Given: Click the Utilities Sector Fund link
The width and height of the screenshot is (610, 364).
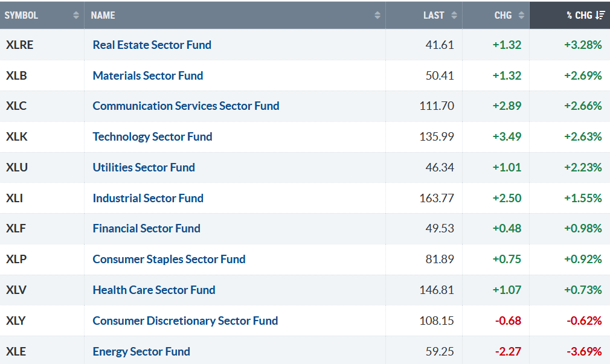Looking at the screenshot, I should click(x=144, y=167).
